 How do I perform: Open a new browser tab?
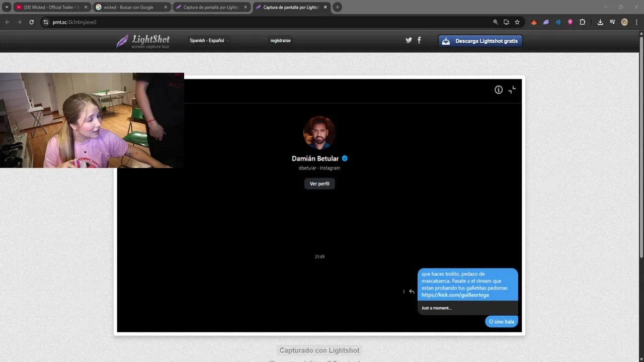[338, 7]
